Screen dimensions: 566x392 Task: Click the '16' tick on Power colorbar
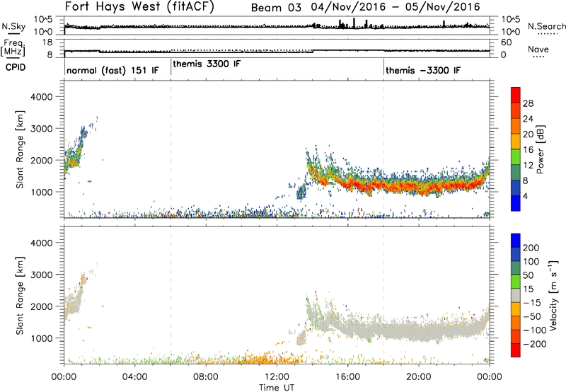528,150
